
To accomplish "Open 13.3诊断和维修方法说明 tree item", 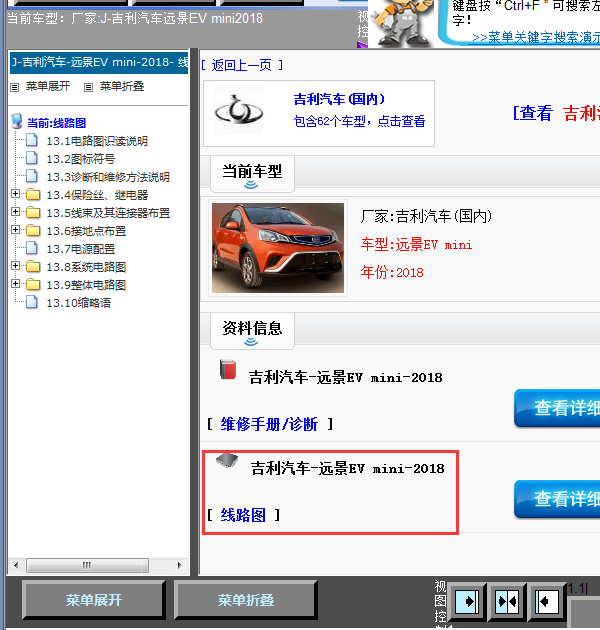I will pyautogui.click(x=108, y=177).
